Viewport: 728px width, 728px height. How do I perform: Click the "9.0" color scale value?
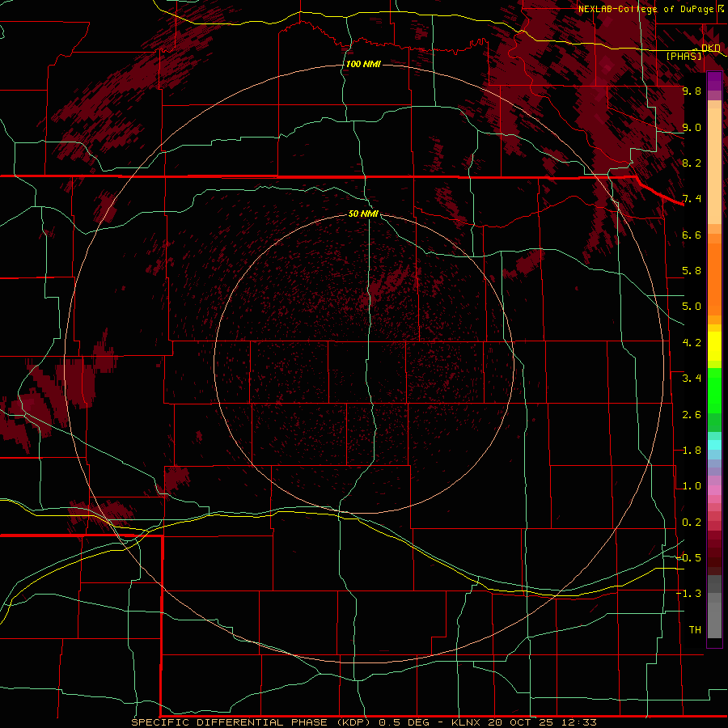click(x=692, y=127)
